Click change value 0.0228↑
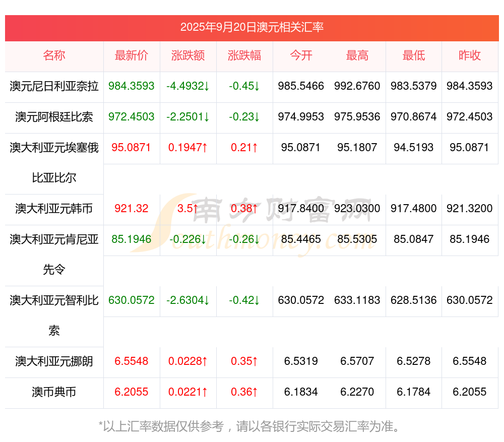This screenshot has height=442, width=504. [x=188, y=361]
